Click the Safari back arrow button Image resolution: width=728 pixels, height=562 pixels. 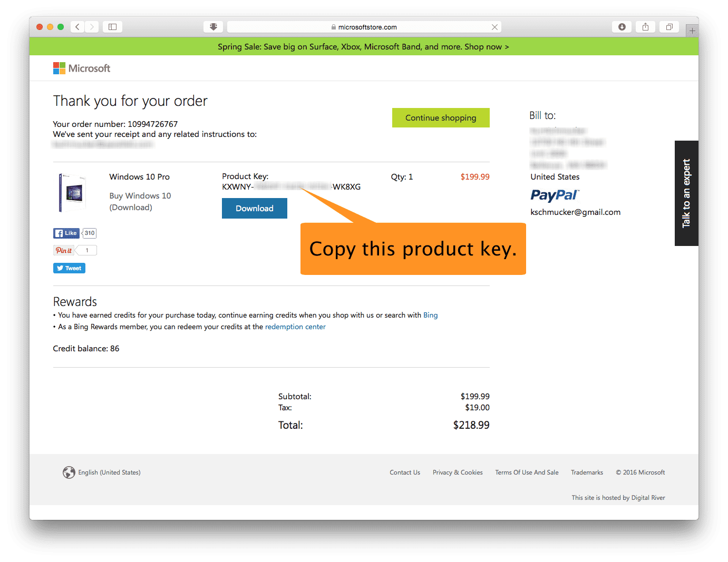pyautogui.click(x=77, y=27)
